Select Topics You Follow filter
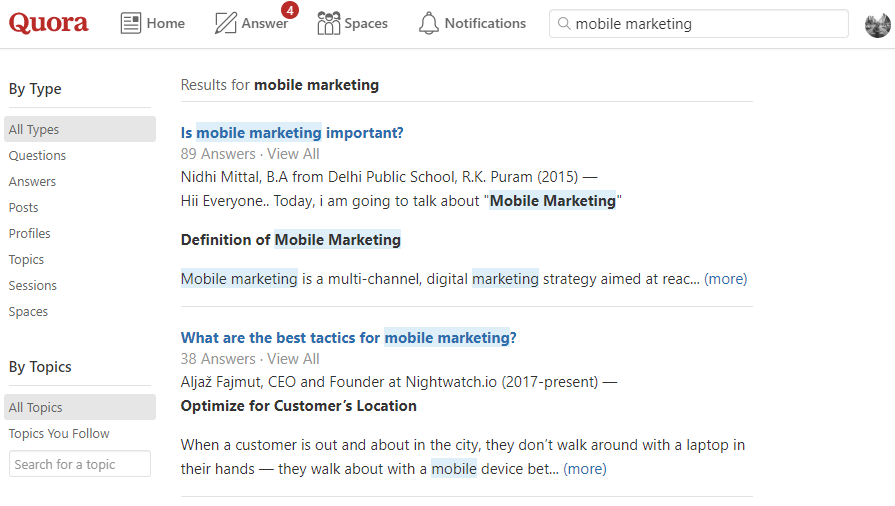Screen dimensions: 895x506 click(59, 434)
